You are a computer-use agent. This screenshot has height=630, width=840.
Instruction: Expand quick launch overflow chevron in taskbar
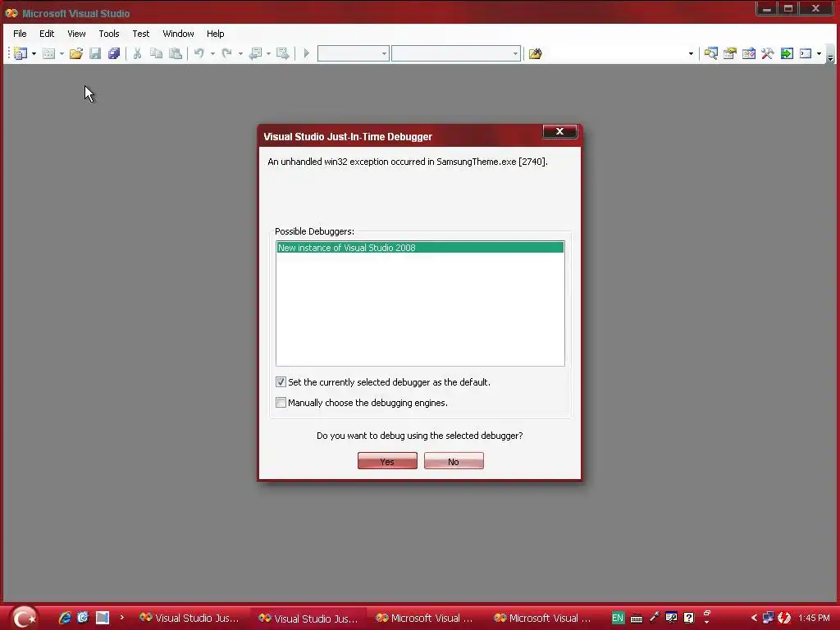click(122, 617)
